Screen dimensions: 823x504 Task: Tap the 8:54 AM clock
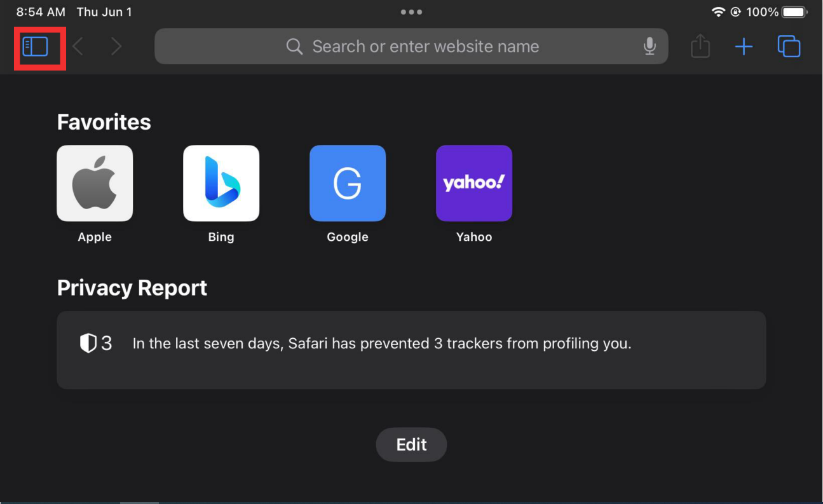[x=41, y=12]
